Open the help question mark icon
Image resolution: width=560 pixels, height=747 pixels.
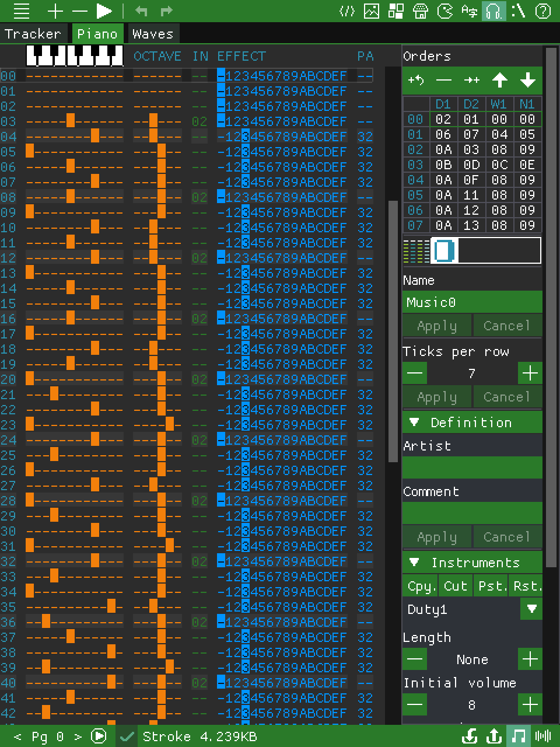[543, 11]
